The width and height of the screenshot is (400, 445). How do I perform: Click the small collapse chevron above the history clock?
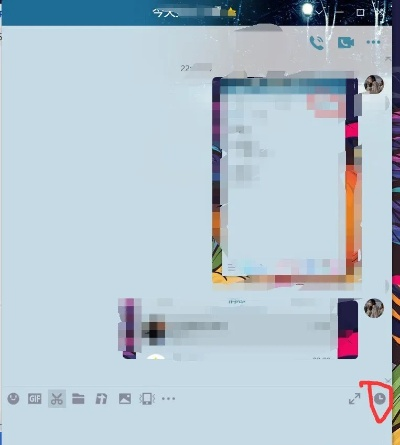388,380
